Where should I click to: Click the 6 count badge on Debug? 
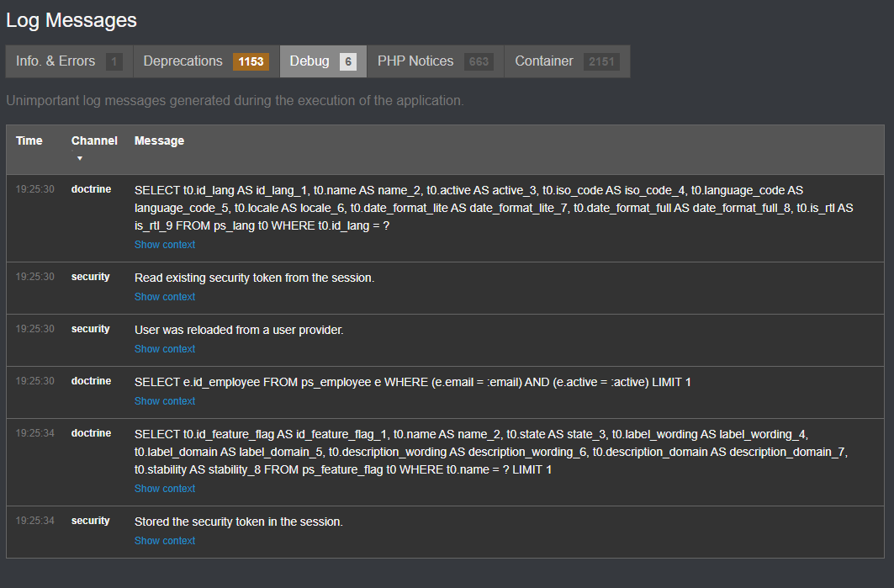pos(348,61)
